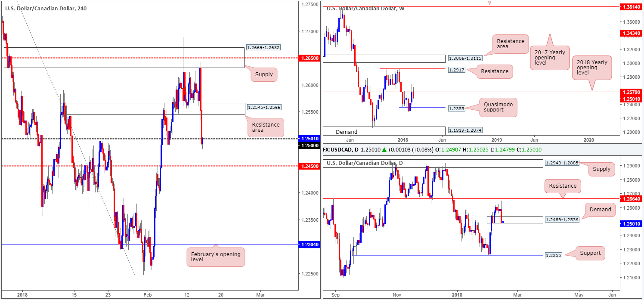
Task: Click the 2020 label on the weekly time axis
Action: (589, 139)
